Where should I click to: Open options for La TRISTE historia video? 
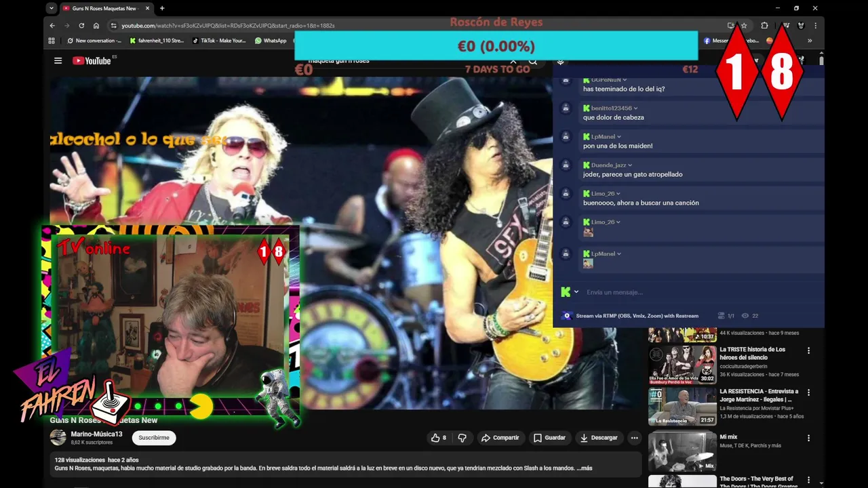[x=808, y=350]
